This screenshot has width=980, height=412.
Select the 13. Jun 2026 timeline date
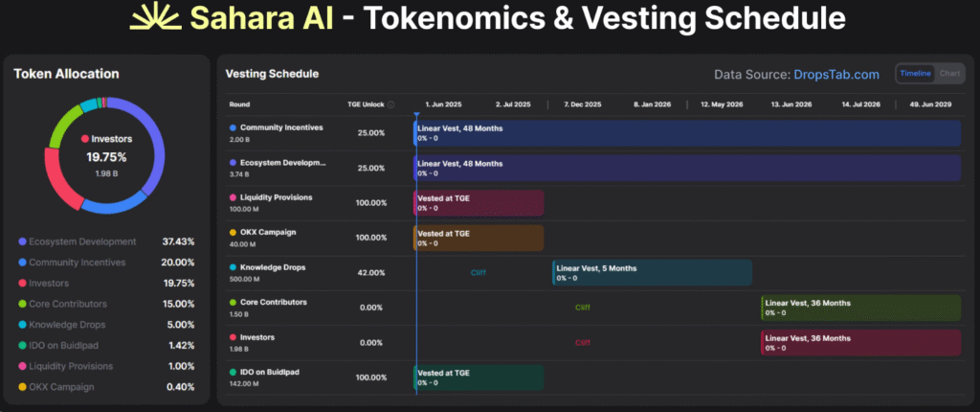[791, 104]
